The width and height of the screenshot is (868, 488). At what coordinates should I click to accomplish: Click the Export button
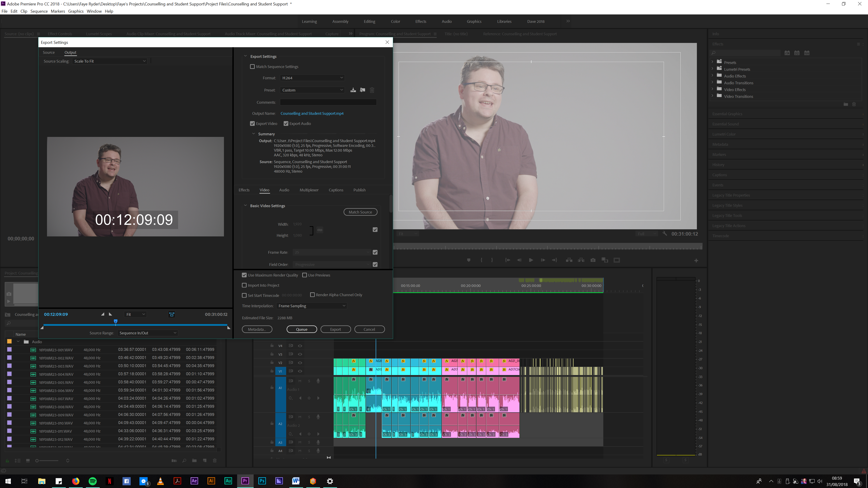[335, 329]
